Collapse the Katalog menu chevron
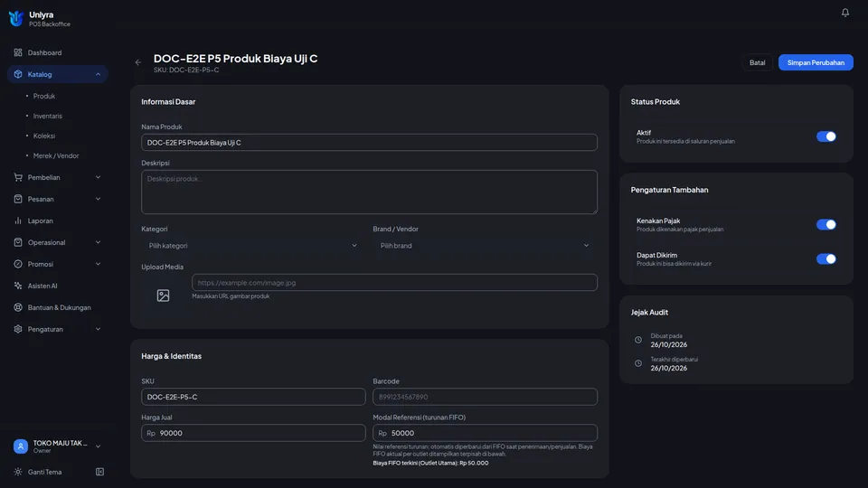Screen dimensions: 868x488 pos(98,74)
